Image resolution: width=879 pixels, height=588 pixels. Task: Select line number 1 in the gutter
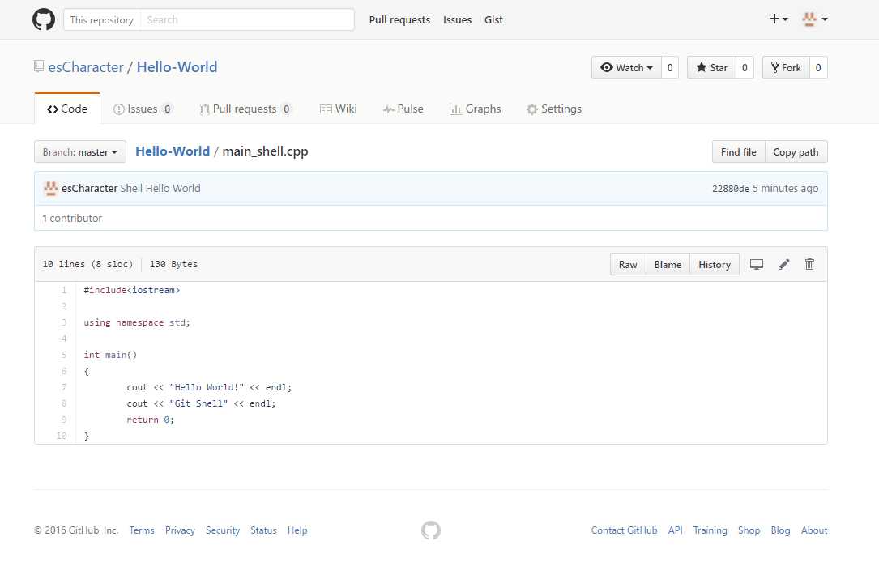64,290
